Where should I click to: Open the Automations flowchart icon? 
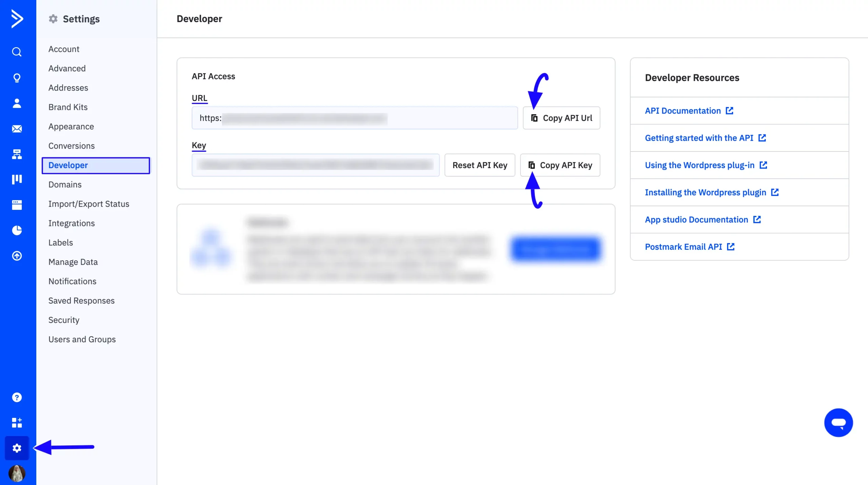[17, 154]
